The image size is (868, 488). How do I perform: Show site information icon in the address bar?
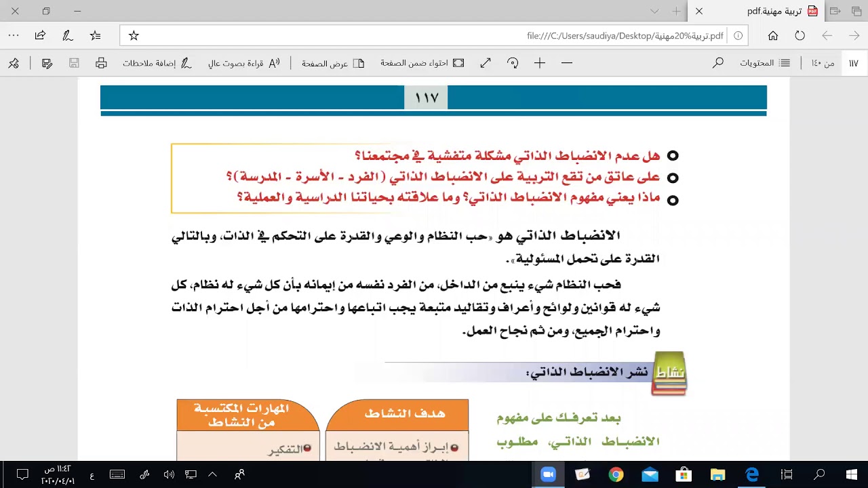738,35
